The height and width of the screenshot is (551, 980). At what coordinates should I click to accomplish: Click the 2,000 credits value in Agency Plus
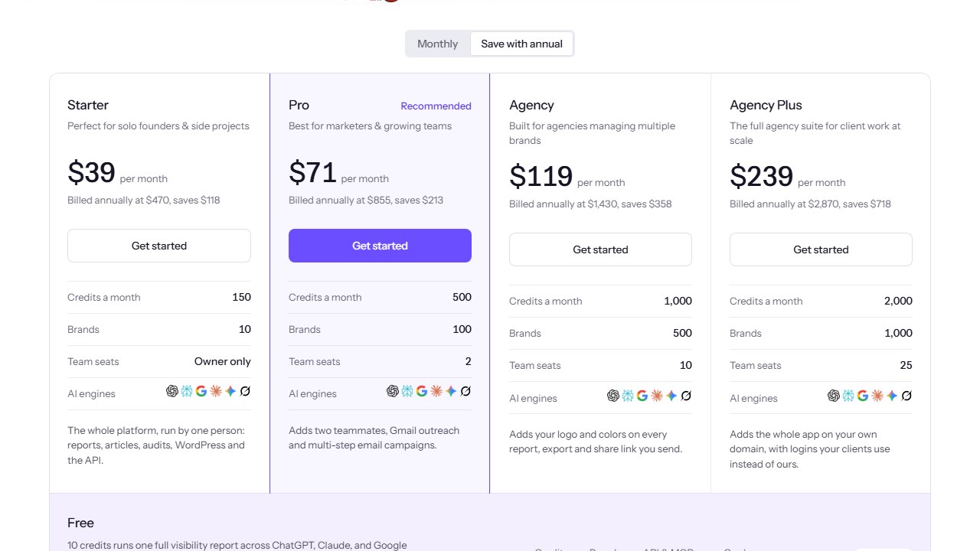click(898, 301)
